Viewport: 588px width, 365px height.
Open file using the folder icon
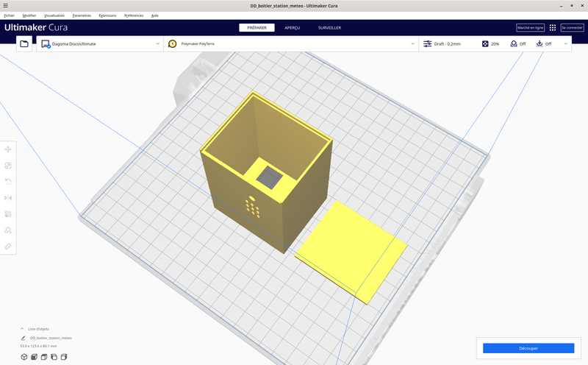[24, 44]
